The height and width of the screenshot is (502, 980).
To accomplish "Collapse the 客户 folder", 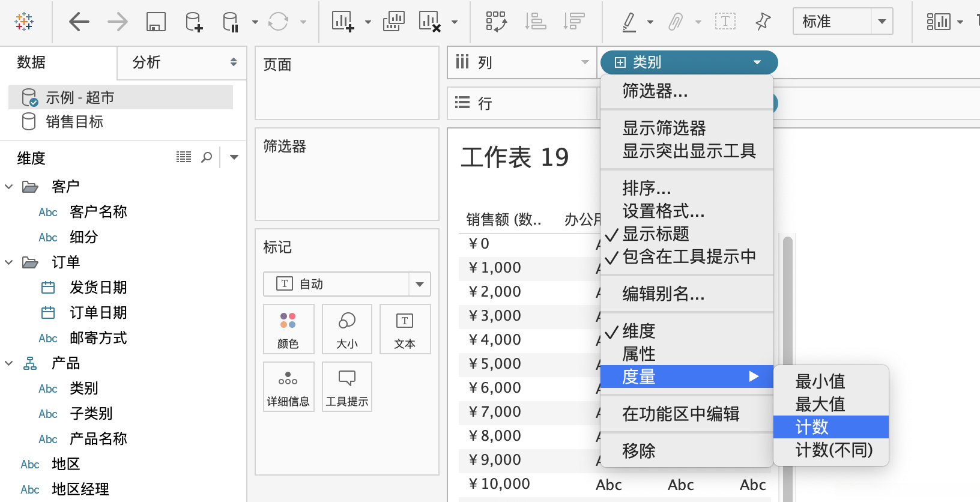I will click(9, 187).
